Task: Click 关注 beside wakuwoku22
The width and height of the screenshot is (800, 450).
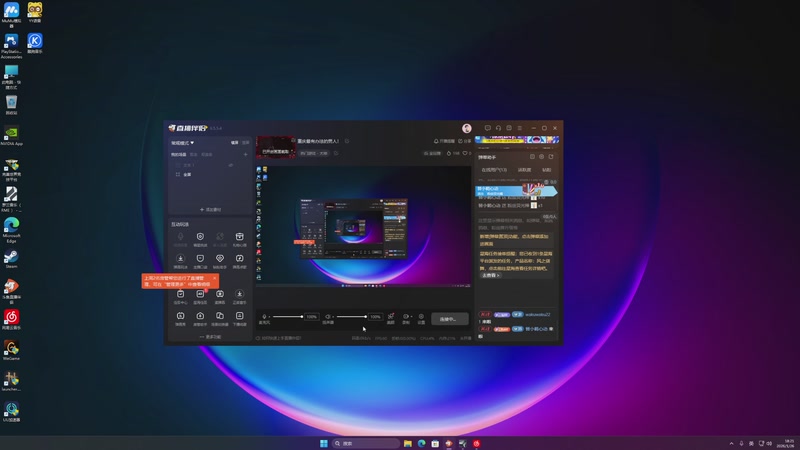Action: [485, 314]
